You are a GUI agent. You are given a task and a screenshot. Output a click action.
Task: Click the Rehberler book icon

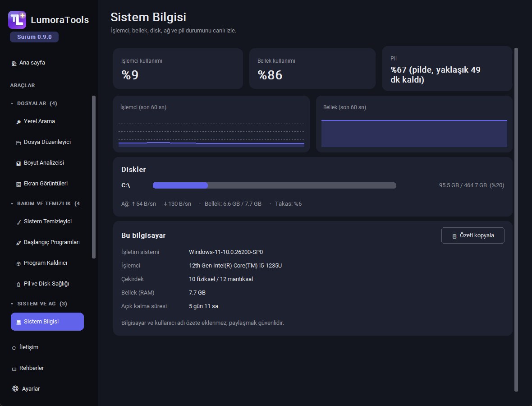coord(14,369)
